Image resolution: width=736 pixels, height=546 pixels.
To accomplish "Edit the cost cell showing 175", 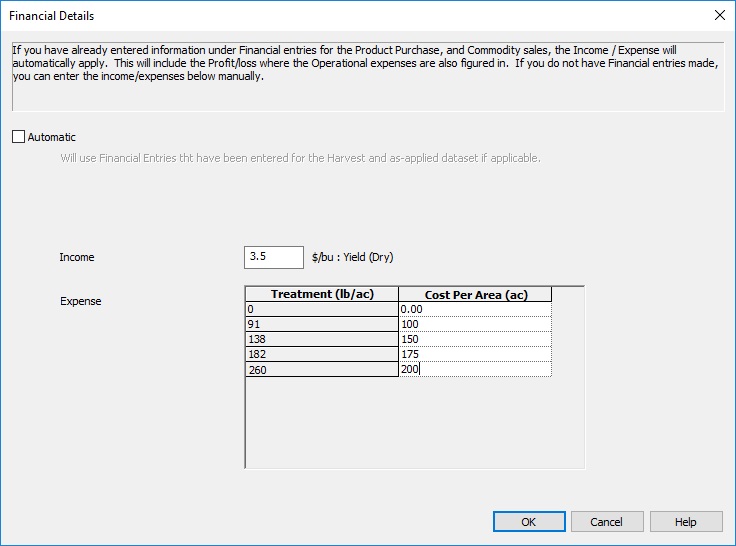I will (x=475, y=354).
